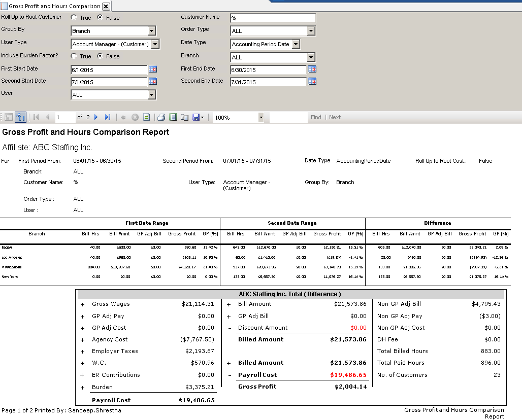Click the Eagan branch row label

point(7,247)
